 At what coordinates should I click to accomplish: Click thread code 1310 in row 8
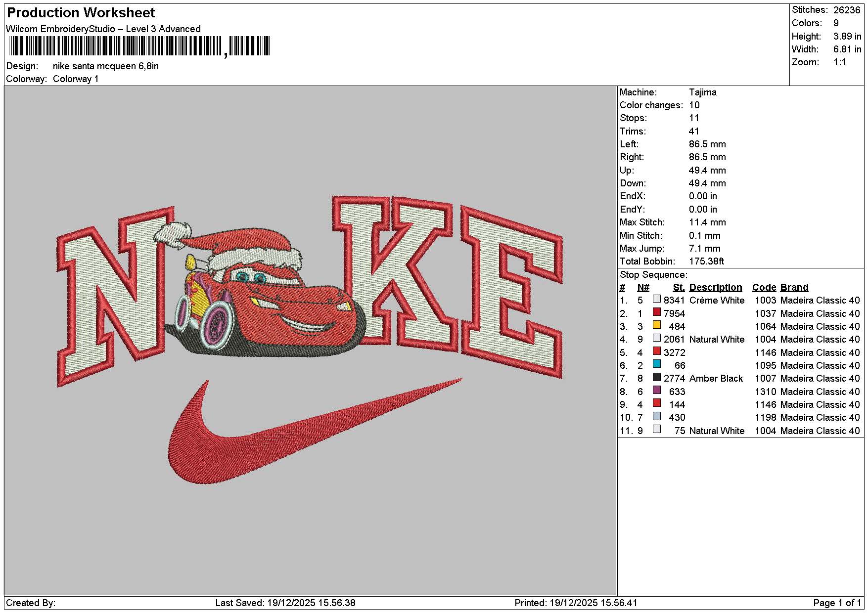click(766, 392)
